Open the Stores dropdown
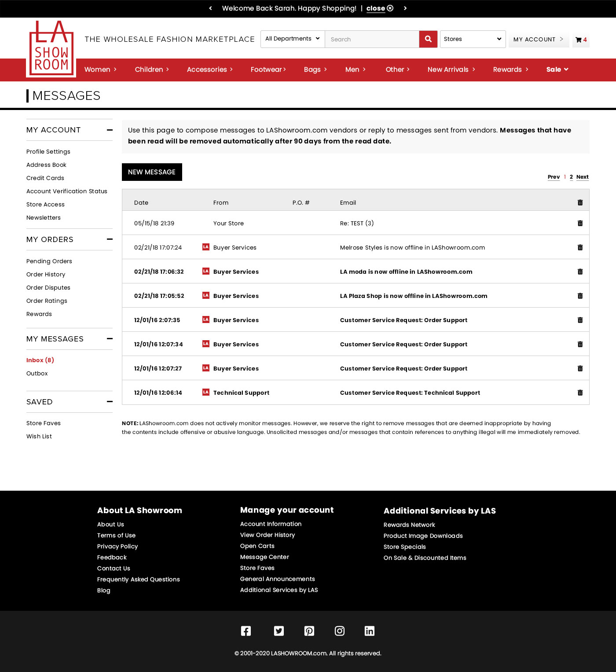Image resolution: width=616 pixels, height=672 pixels. coord(472,39)
